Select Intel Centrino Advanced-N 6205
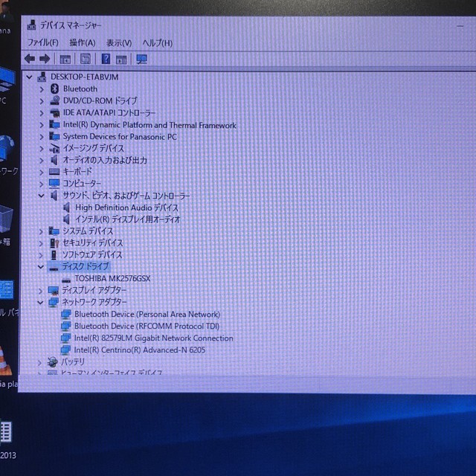Image resolution: width=476 pixels, height=476 pixels. click(140, 350)
